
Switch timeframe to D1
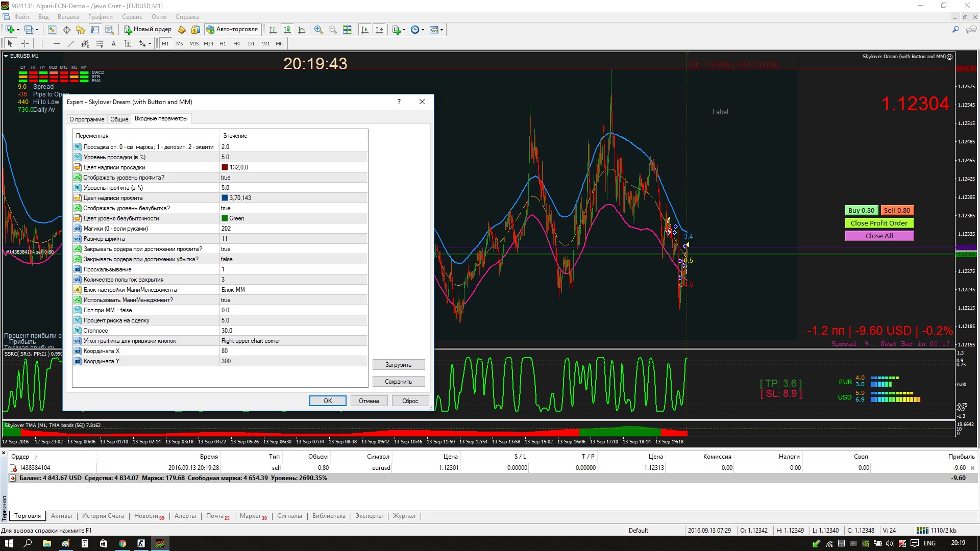point(251,43)
